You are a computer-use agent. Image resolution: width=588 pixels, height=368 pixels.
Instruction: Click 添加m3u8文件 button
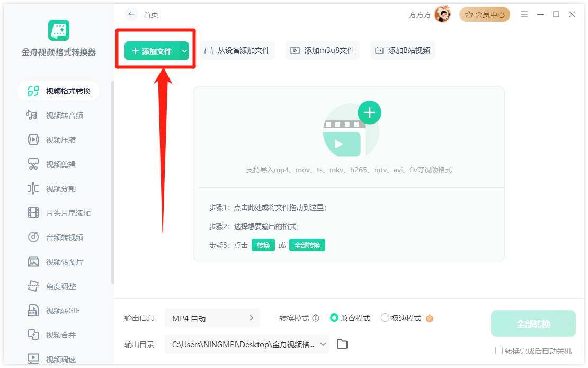point(323,50)
